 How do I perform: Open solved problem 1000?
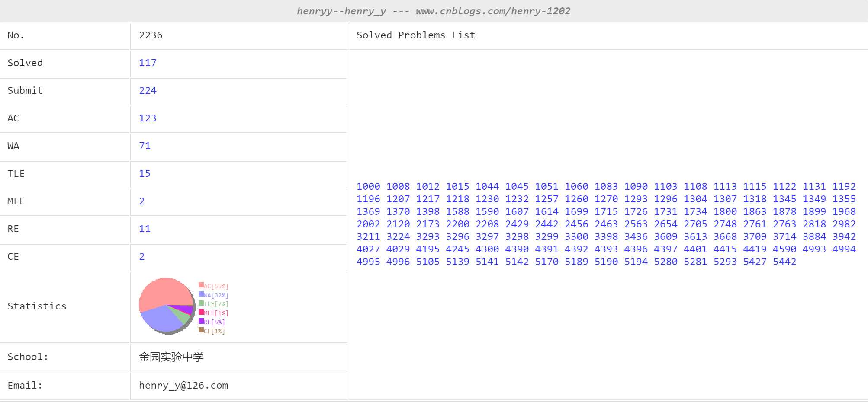click(368, 187)
